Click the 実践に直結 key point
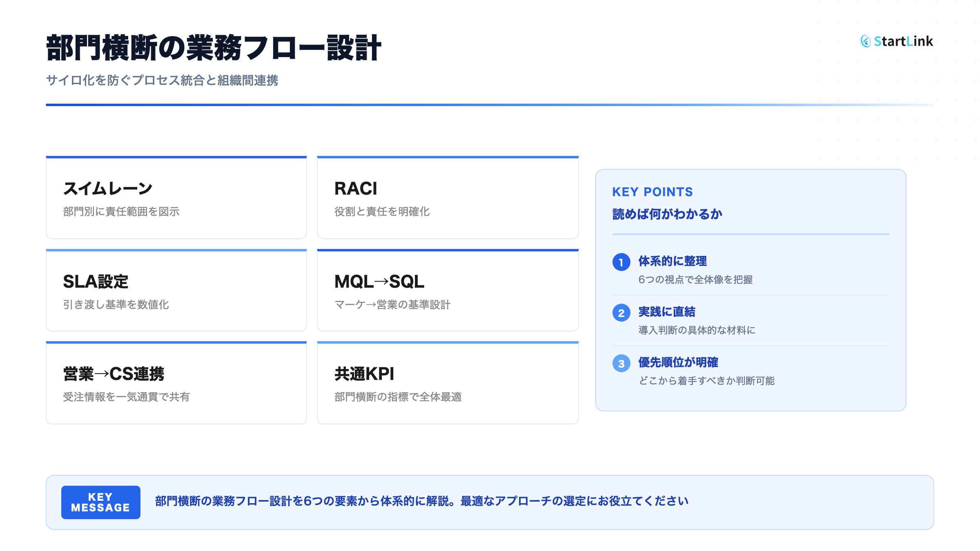This screenshot has height=551, width=980. [x=667, y=312]
